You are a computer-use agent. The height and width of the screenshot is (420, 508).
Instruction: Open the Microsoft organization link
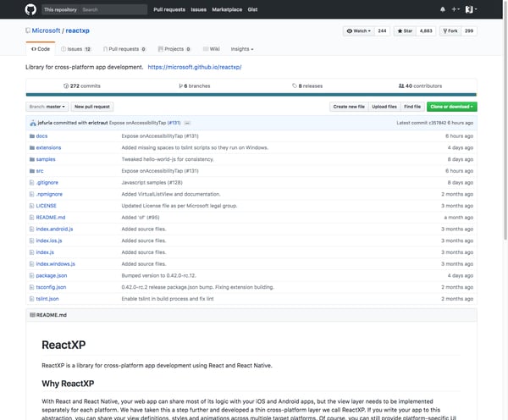46,30
